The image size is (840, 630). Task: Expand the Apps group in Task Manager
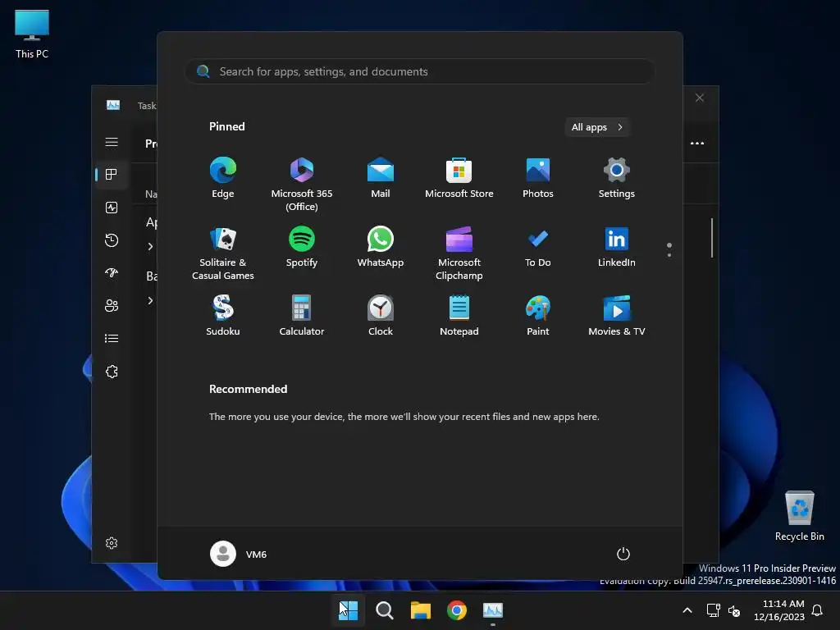point(151,246)
